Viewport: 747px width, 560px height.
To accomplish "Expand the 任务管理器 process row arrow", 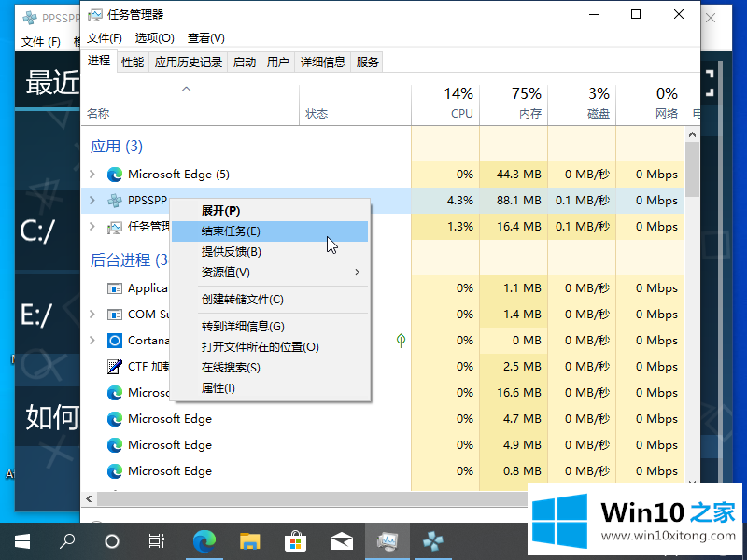I will pos(92,227).
